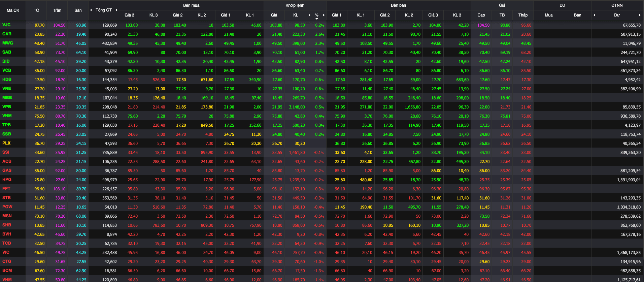Image resolution: width=644 pixels, height=282 pixels.
Task: Open the HPG ticker
Action: pyautogui.click(x=7, y=180)
